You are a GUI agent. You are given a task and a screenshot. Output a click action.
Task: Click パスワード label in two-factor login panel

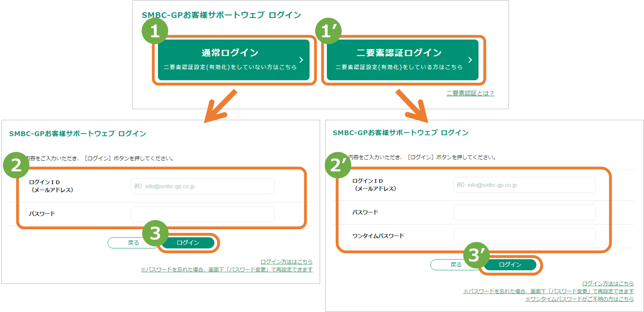365,212
